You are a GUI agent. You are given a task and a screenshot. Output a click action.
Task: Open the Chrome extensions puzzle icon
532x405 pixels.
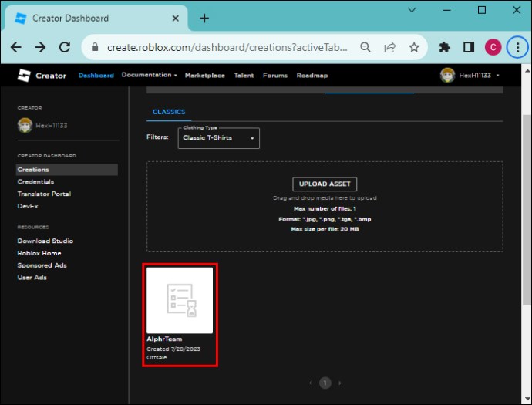[x=444, y=47]
